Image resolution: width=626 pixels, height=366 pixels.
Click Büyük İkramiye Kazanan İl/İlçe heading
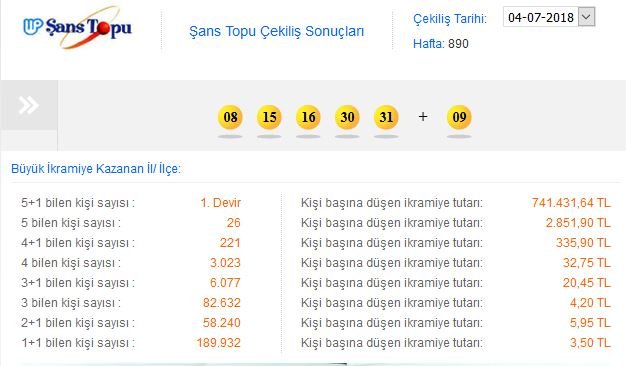pos(96,169)
